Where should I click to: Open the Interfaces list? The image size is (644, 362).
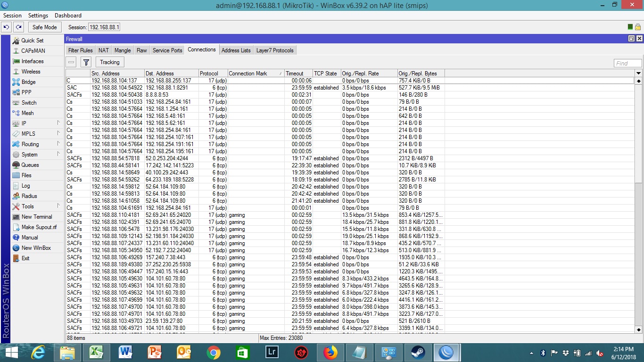point(32,61)
